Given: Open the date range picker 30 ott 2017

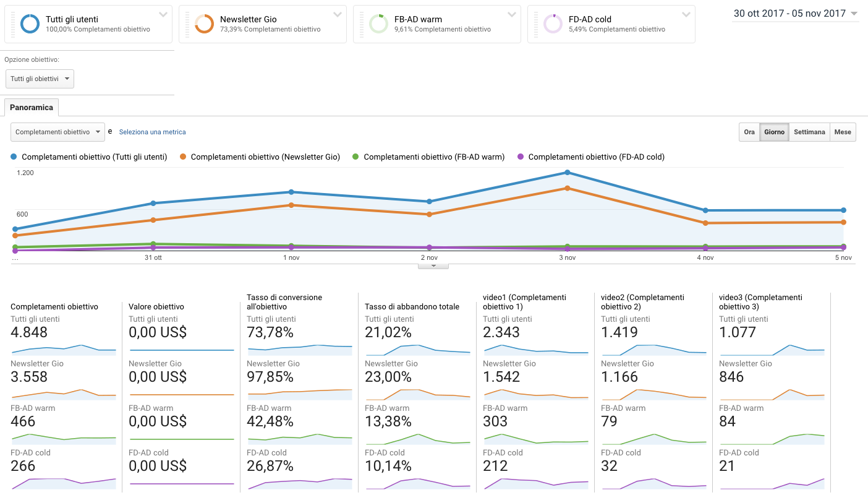Looking at the screenshot, I should (796, 14).
